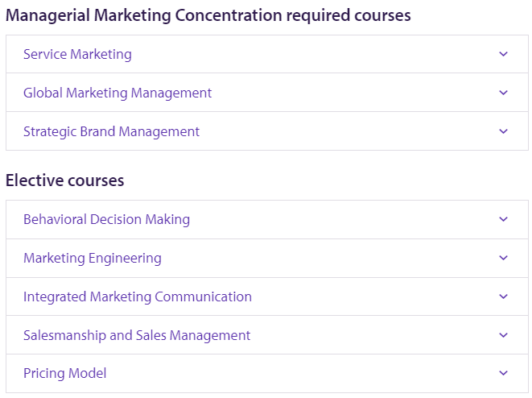
Task: Select the Pricing Model course name
Action: [x=64, y=373]
